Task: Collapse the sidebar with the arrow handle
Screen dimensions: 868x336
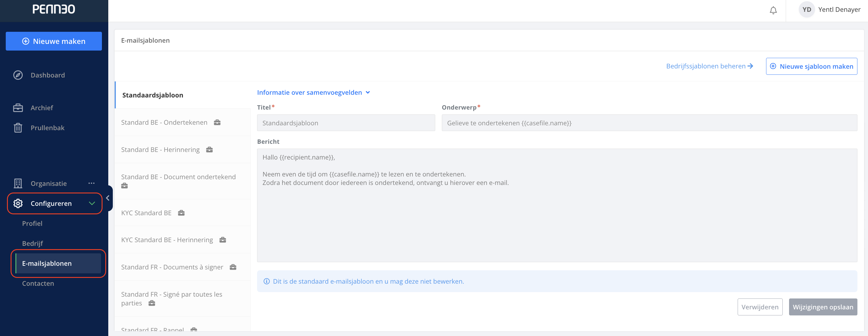Action: coord(108,198)
